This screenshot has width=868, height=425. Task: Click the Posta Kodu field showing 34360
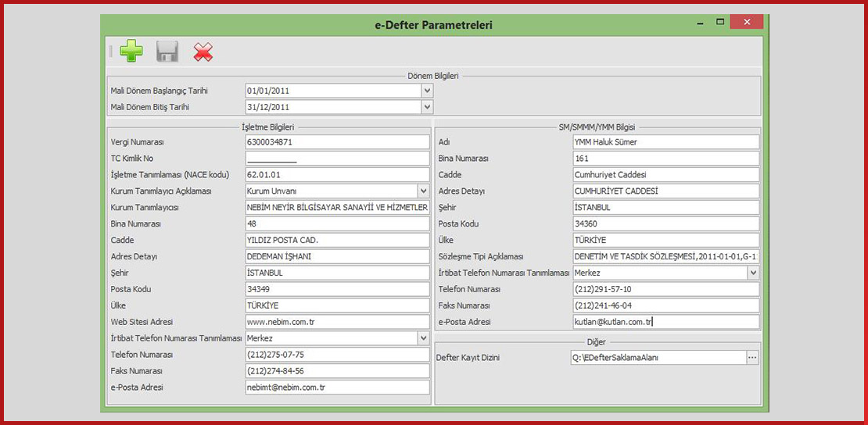pos(665,223)
